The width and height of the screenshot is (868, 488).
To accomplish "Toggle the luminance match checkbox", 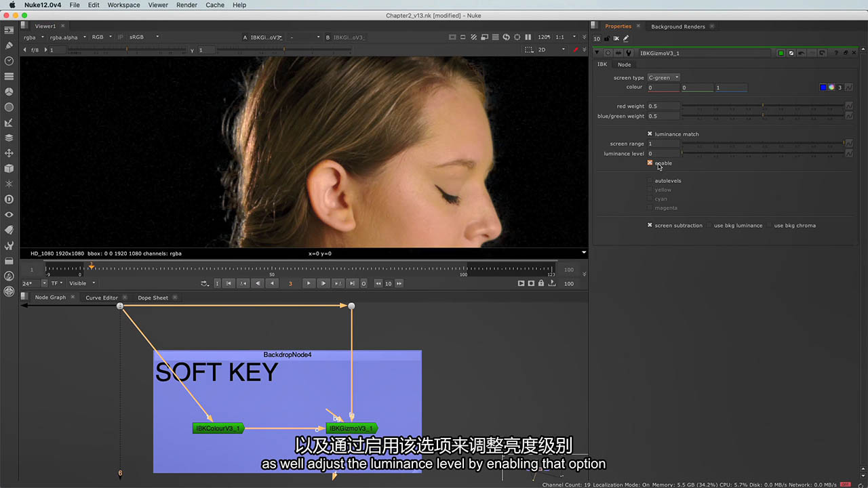I will click(650, 134).
